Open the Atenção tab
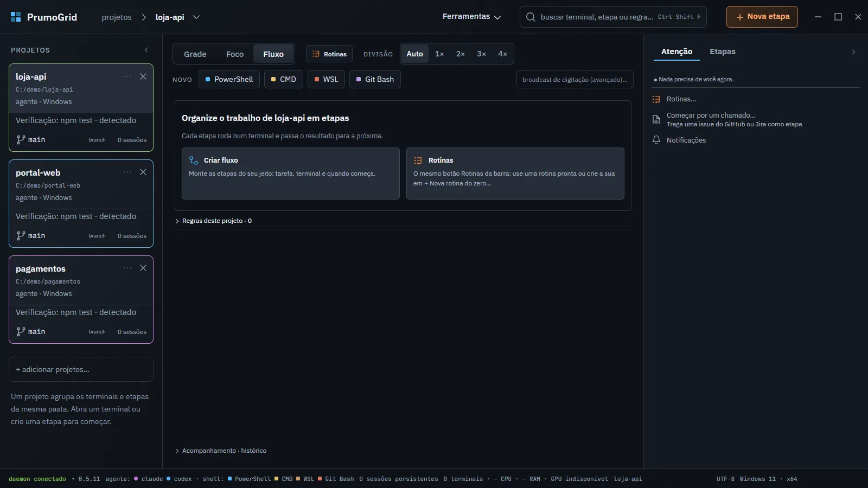This screenshot has width=868, height=488. pos(676,52)
